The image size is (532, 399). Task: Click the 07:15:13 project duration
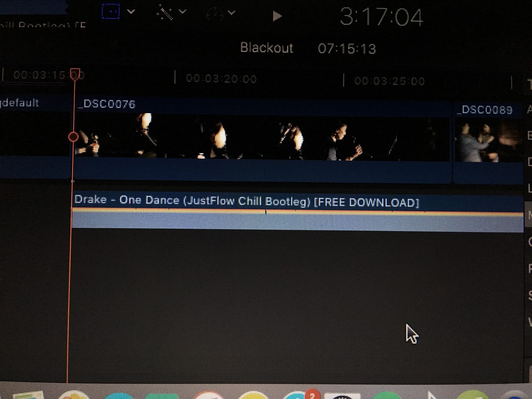[347, 49]
